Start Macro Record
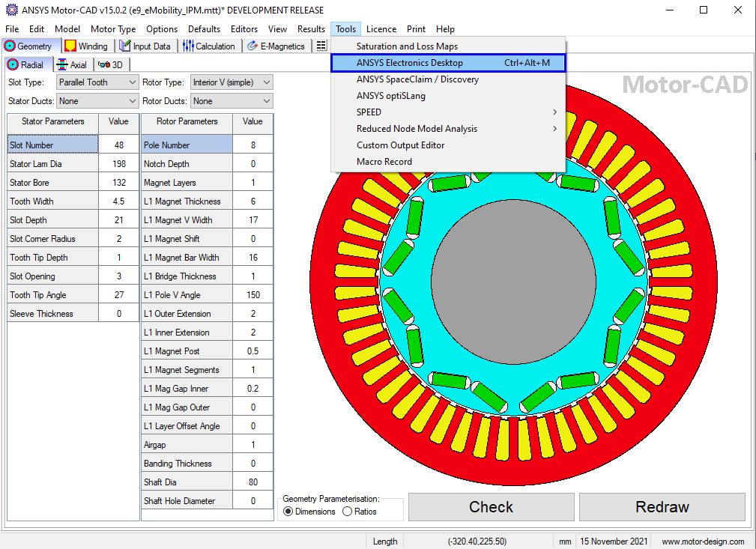The height and width of the screenshot is (549, 756). pos(448,162)
